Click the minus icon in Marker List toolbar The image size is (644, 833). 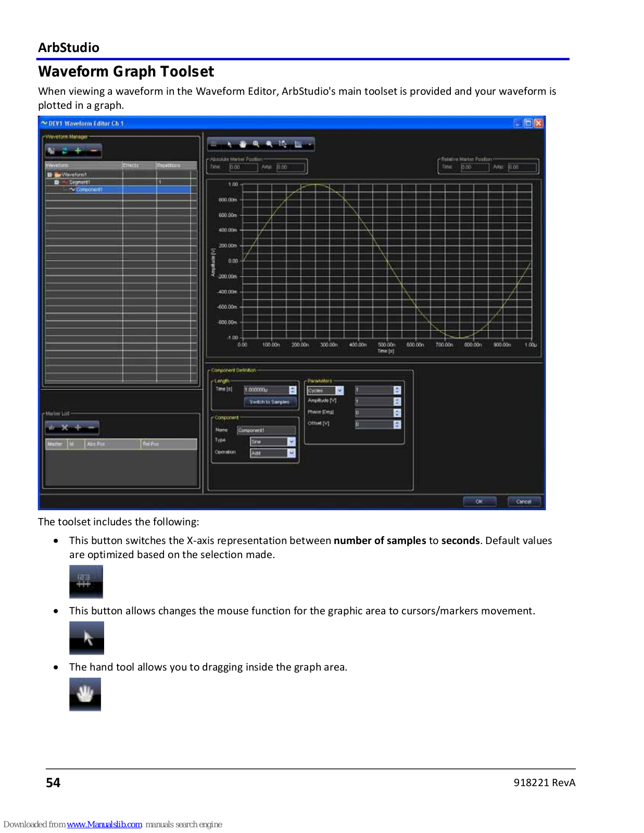coord(92,428)
